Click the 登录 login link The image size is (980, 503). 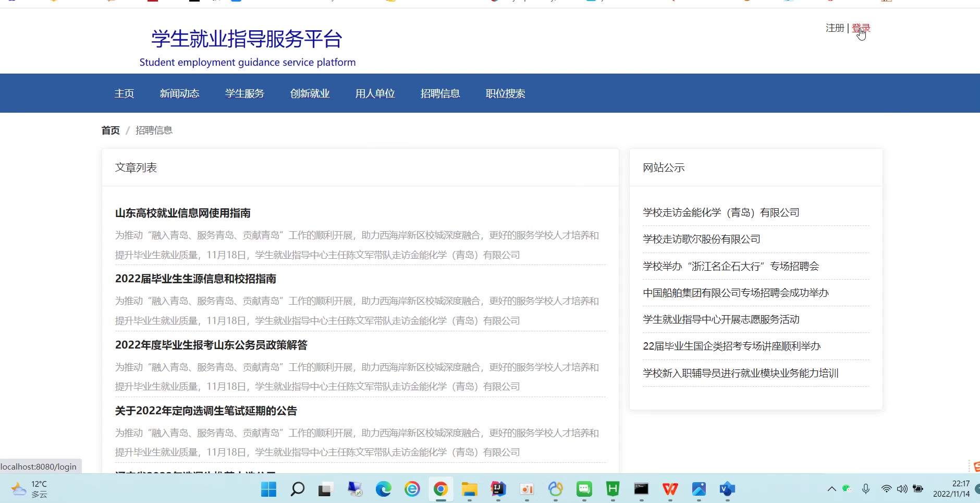pyautogui.click(x=861, y=28)
